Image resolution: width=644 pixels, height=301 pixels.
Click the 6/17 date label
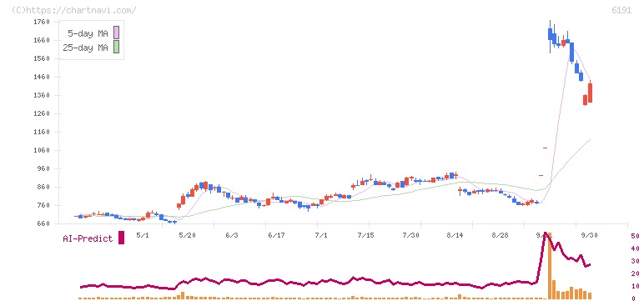click(x=276, y=235)
